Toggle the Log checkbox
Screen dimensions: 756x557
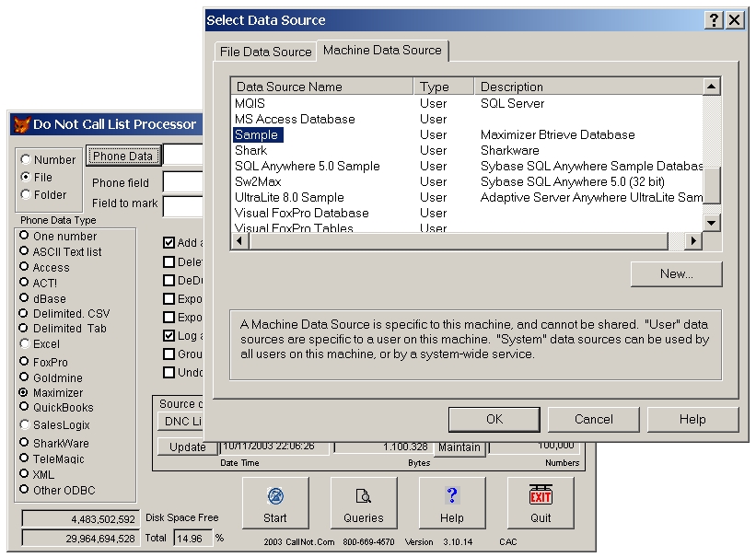(169, 336)
